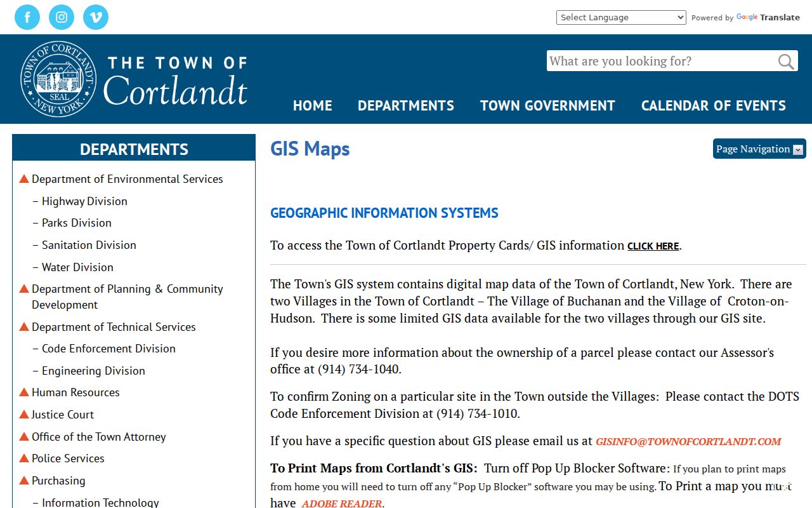Open the Police Services link
Screen dimensions: 812x508
pos(68,458)
